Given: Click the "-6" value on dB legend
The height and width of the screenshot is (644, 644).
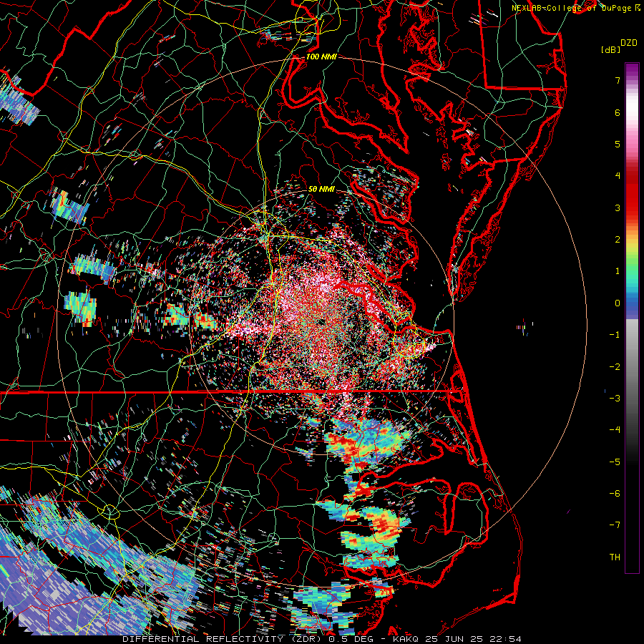Looking at the screenshot, I should pos(615,494).
